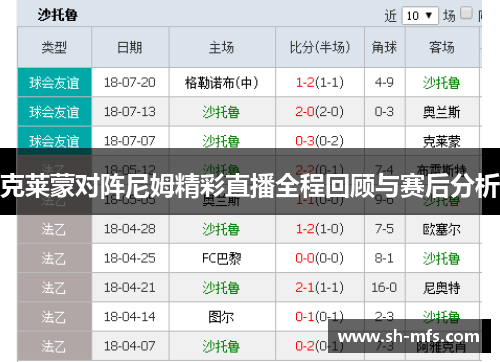This screenshot has height=362, width=500.
Task: Open the 1-2(1-1) score in the 18-07-20 row
Action: tap(320, 82)
